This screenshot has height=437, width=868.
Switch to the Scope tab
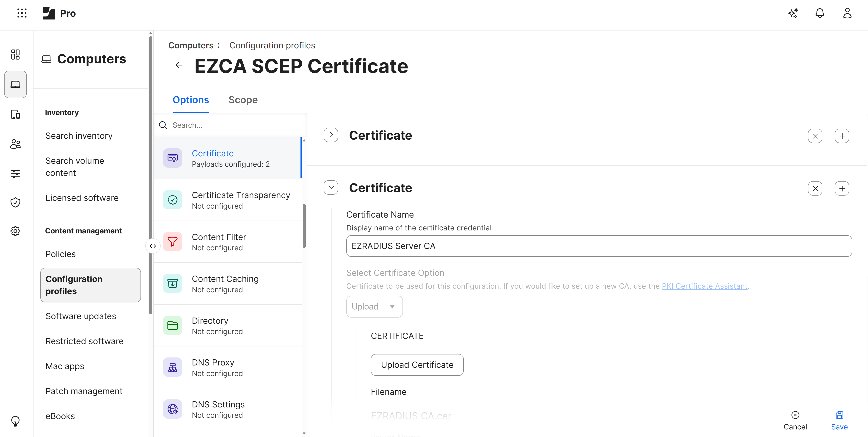click(243, 100)
